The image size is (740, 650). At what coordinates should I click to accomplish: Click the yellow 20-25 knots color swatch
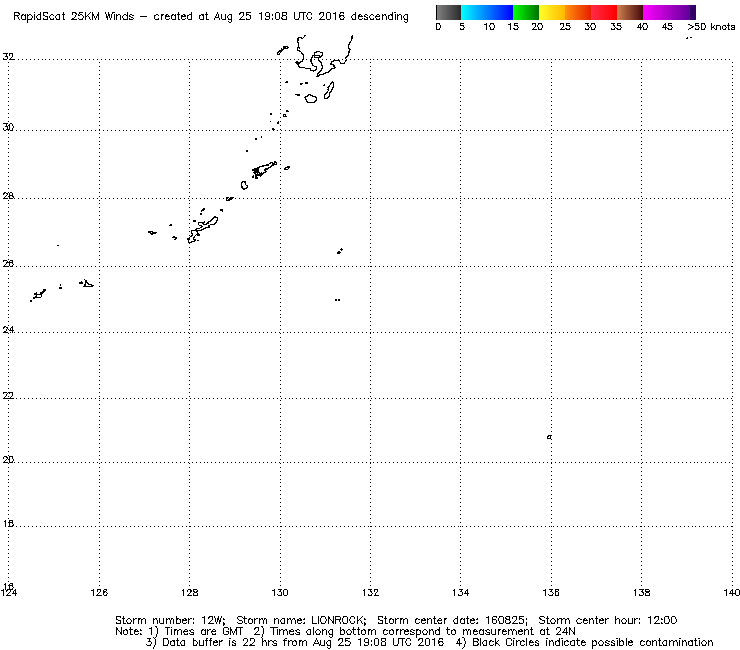tap(552, 12)
